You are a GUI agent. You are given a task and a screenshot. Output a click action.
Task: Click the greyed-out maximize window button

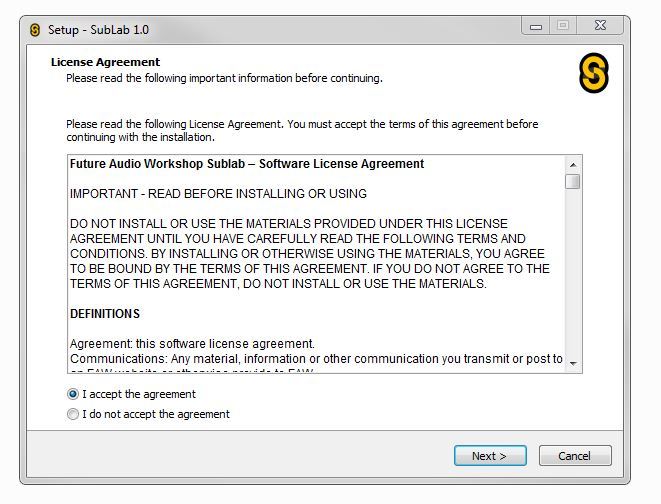coord(563,26)
